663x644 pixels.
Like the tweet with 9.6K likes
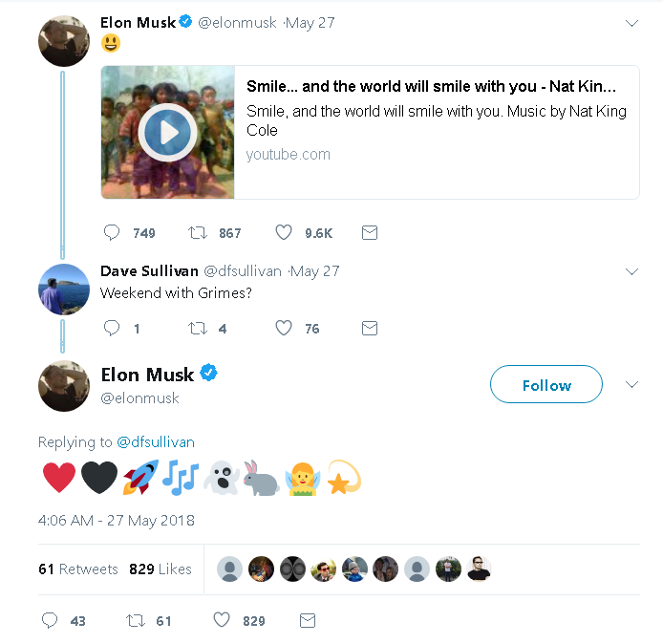click(x=284, y=232)
